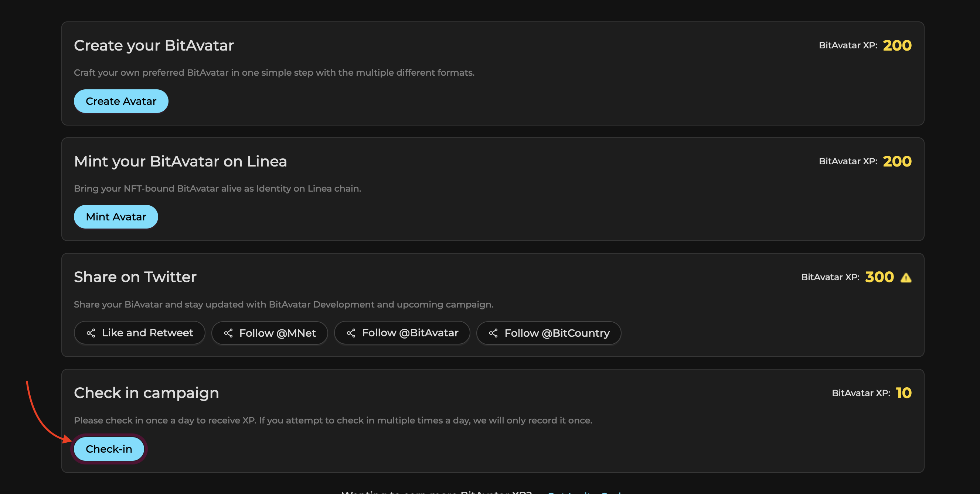
Task: Click share icon inside Like and Retweet
Action: [x=91, y=333]
